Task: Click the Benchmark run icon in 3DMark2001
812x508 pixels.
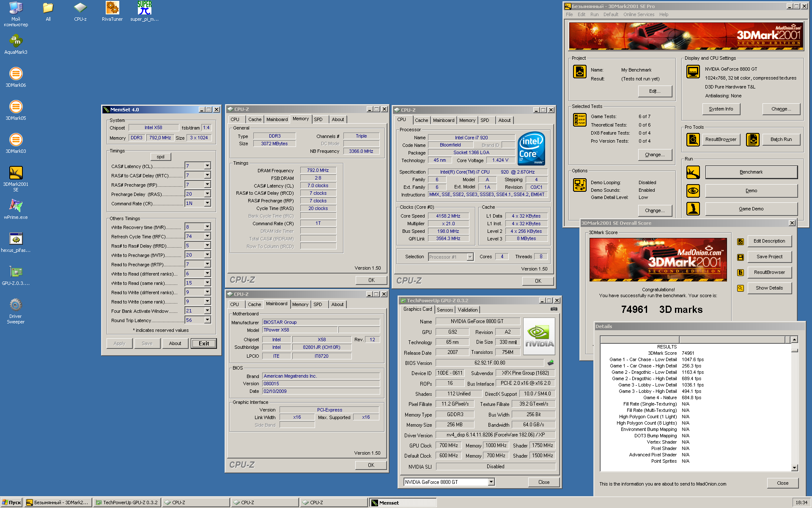Action: (x=693, y=172)
